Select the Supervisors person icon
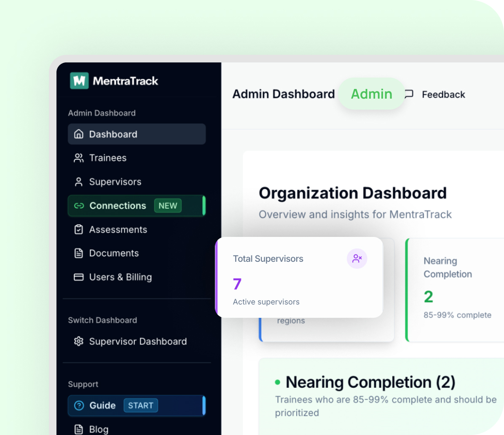The height and width of the screenshot is (435, 504). point(78,182)
